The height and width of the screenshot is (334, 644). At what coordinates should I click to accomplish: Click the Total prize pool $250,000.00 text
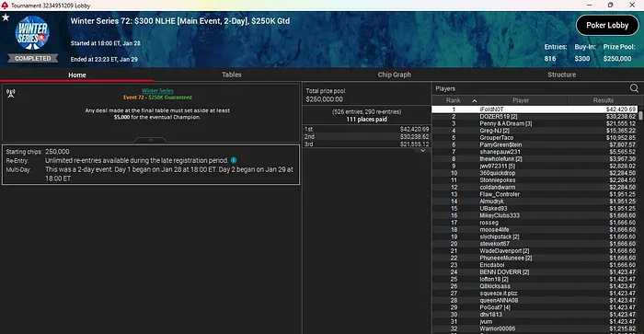tap(326, 95)
